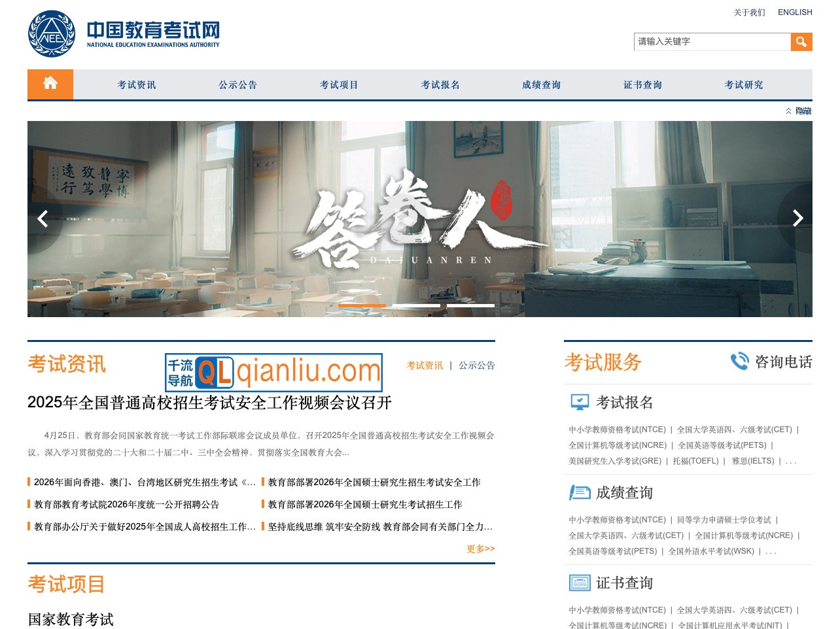Click the monitor icon next to 考试报名
Viewport: 840px width, 629px height.
coord(578,401)
